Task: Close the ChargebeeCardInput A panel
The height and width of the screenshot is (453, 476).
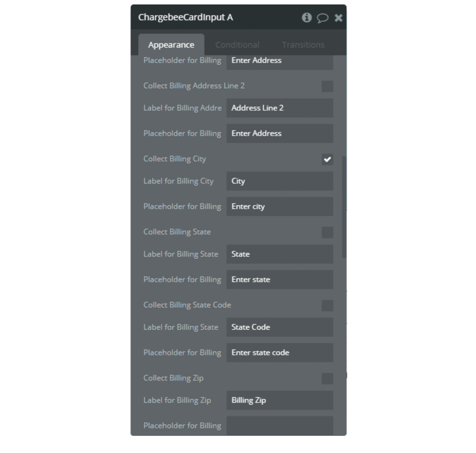Action: click(338, 18)
